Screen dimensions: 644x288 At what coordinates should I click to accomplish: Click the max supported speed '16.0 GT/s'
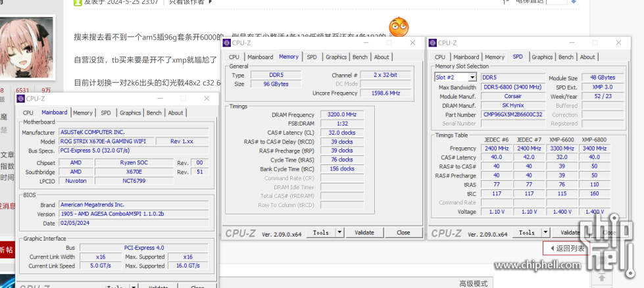coord(188,266)
